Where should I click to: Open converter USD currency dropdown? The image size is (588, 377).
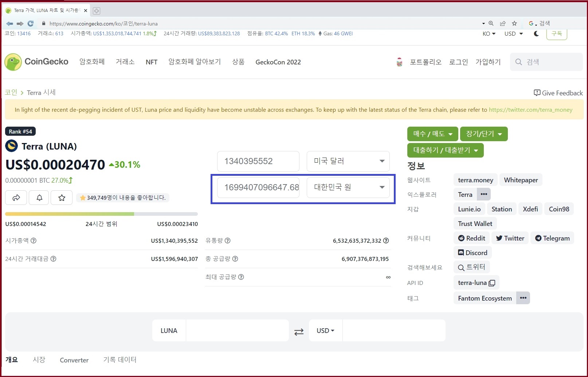(x=325, y=331)
